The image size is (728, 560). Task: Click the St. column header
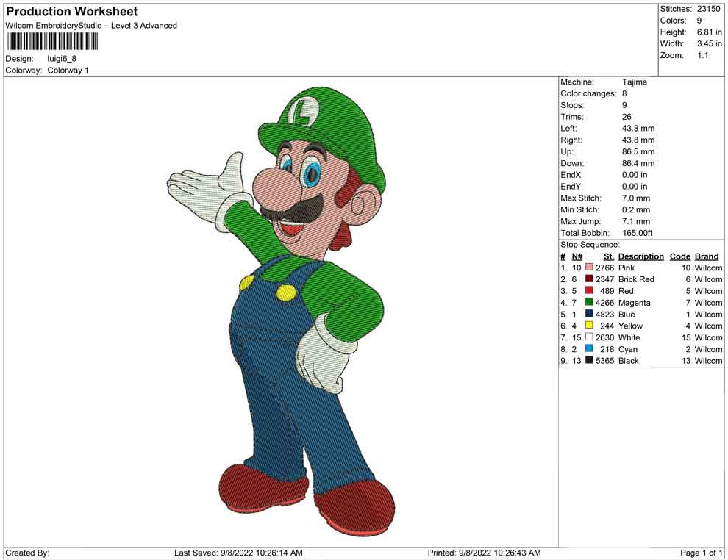pos(609,256)
